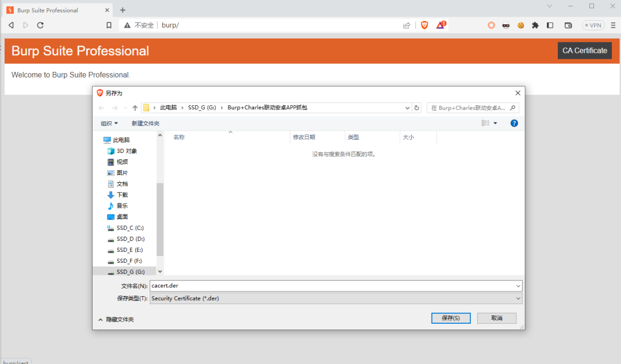Change the view layout icon
621x364 pixels.
(x=485, y=123)
